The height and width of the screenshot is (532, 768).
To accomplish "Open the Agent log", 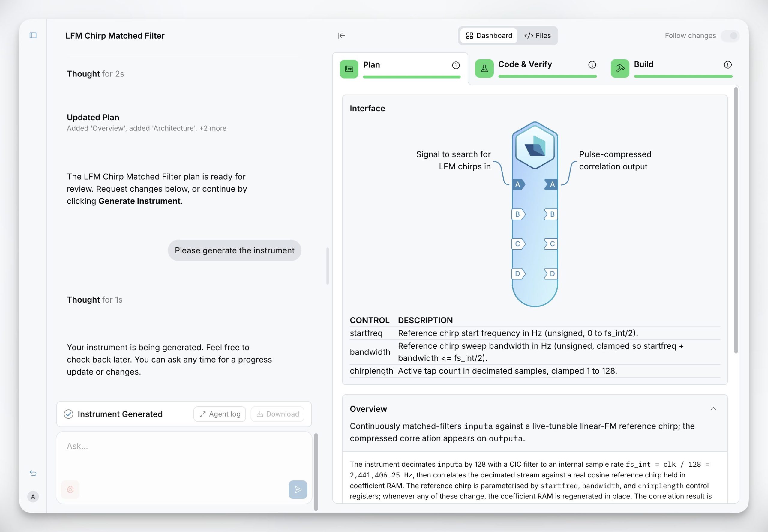I will (220, 414).
